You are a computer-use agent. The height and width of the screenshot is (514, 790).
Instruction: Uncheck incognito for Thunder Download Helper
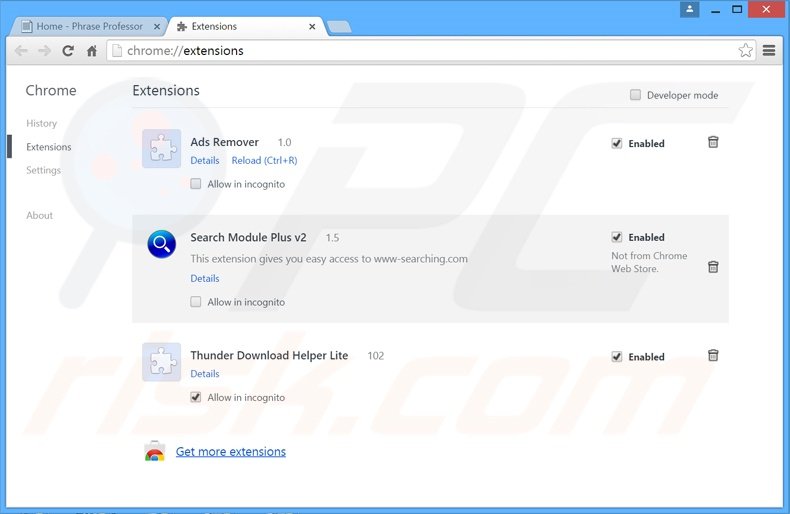pos(195,397)
